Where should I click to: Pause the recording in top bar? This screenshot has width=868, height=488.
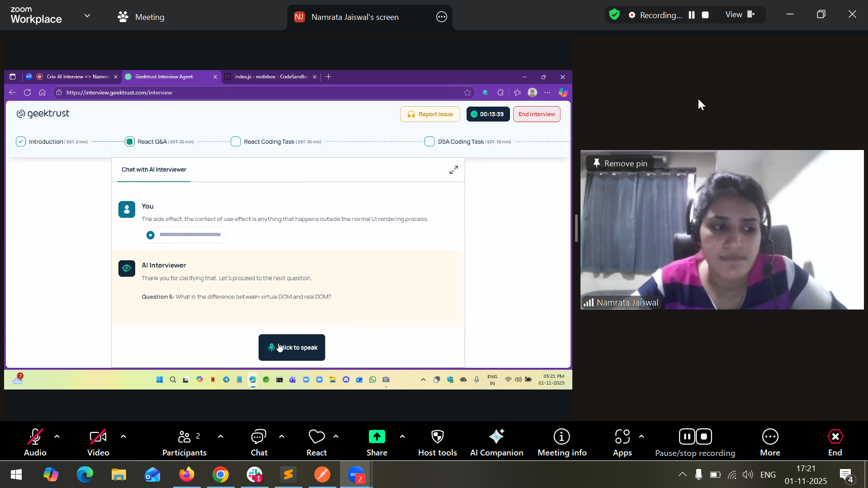point(692,15)
